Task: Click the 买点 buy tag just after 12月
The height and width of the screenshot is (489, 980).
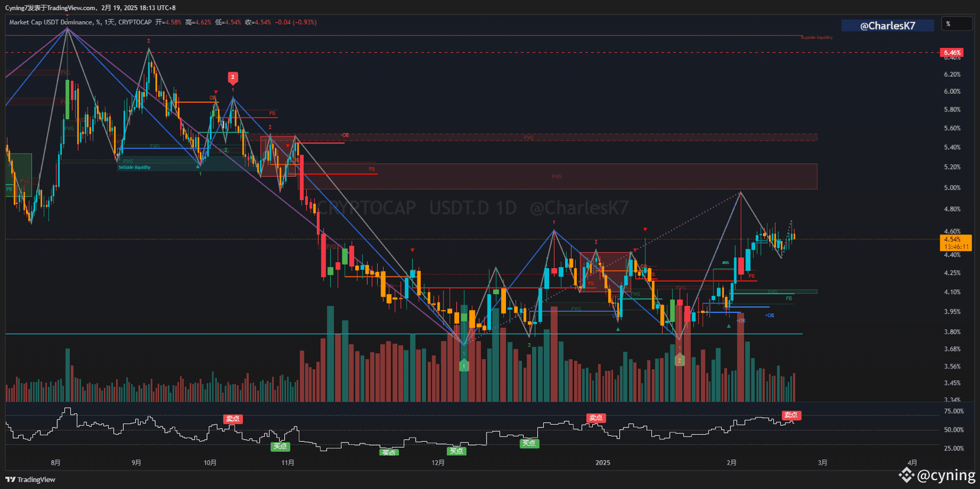Action: 457,451
